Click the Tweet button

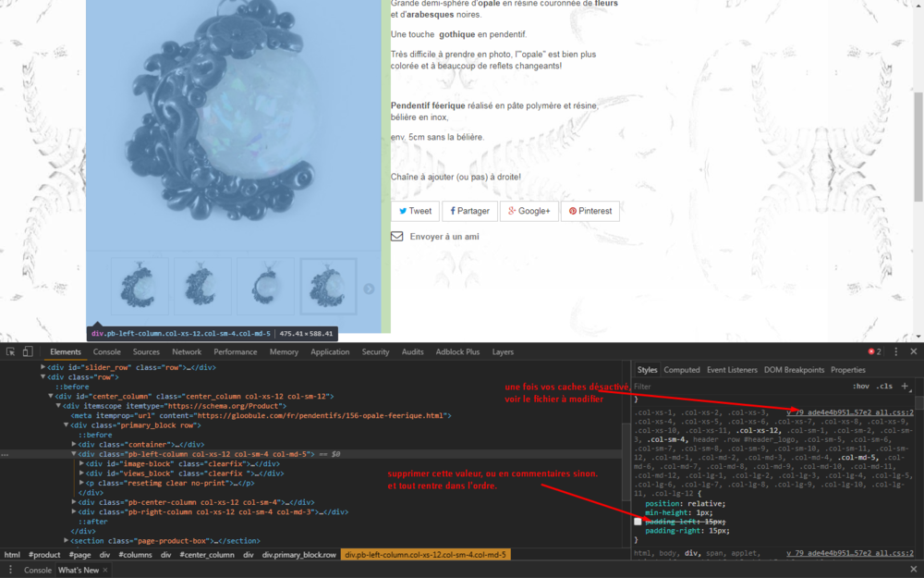pos(415,211)
